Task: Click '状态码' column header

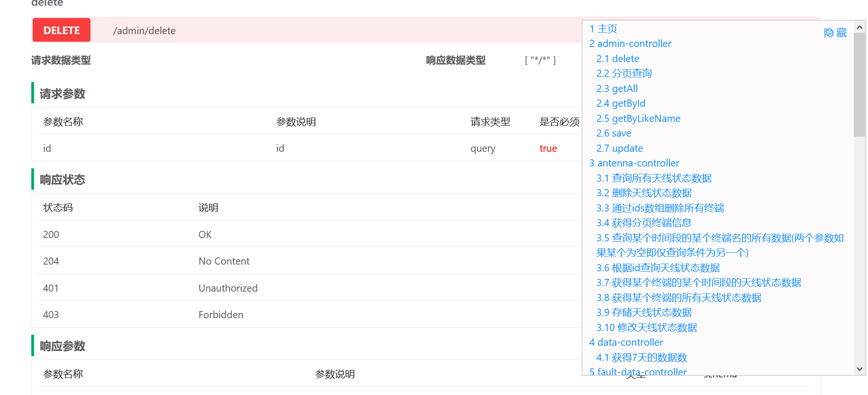Action: pos(58,208)
